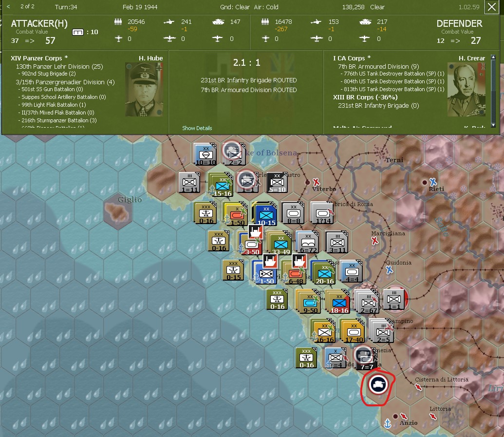The width and height of the screenshot is (504, 437).
Task: Select XIII BR Corps (-36%) entry
Action: [x=365, y=97]
